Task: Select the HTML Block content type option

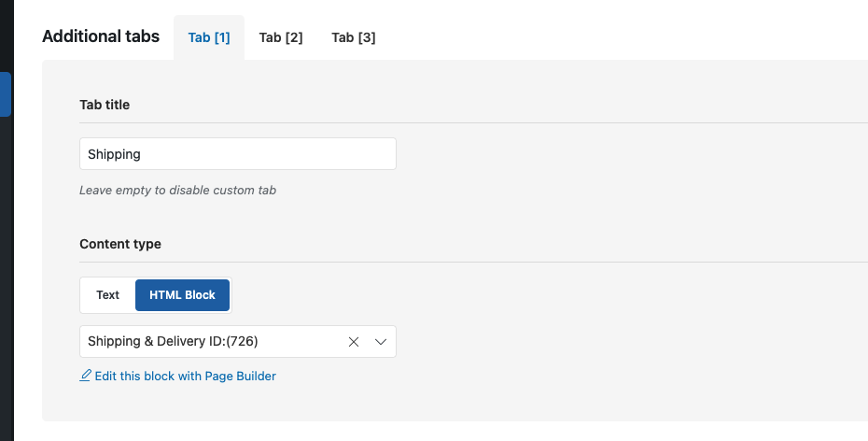Action: pos(182,295)
